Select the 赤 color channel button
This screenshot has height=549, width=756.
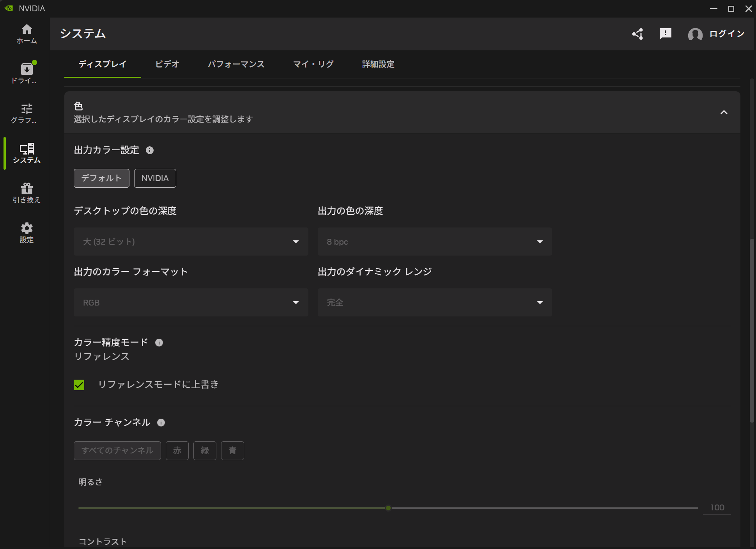point(177,451)
